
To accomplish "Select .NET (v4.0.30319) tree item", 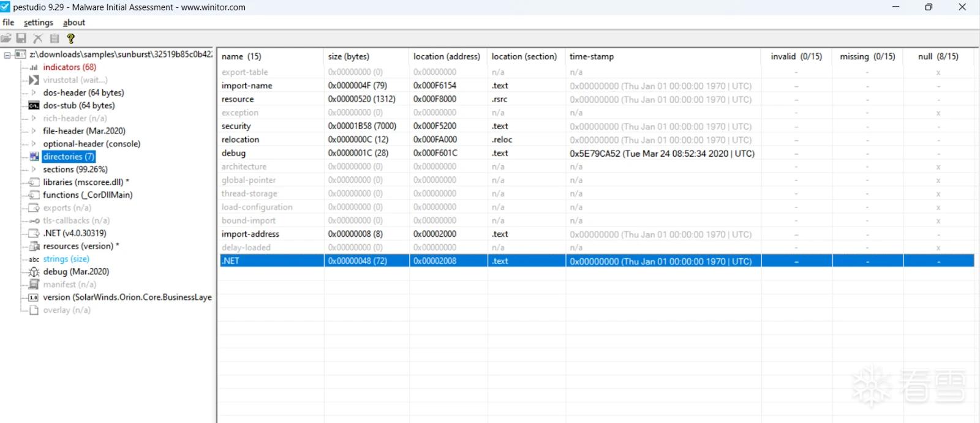I will (75, 233).
